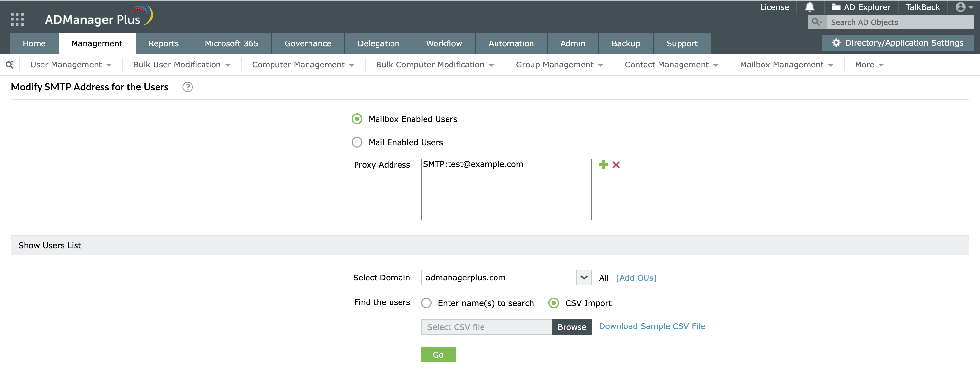This screenshot has width=980, height=378.
Task: Click the notification bell icon
Action: click(810, 7)
